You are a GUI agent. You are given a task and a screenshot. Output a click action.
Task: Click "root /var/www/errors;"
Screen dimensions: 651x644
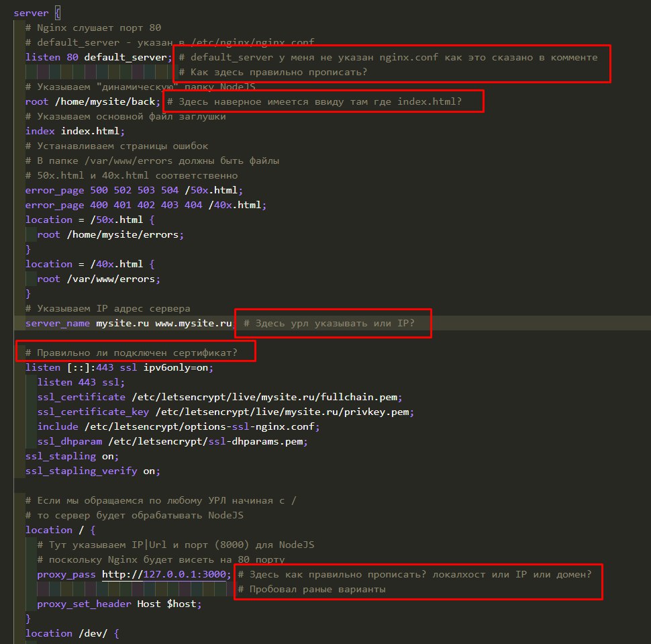[x=99, y=279]
